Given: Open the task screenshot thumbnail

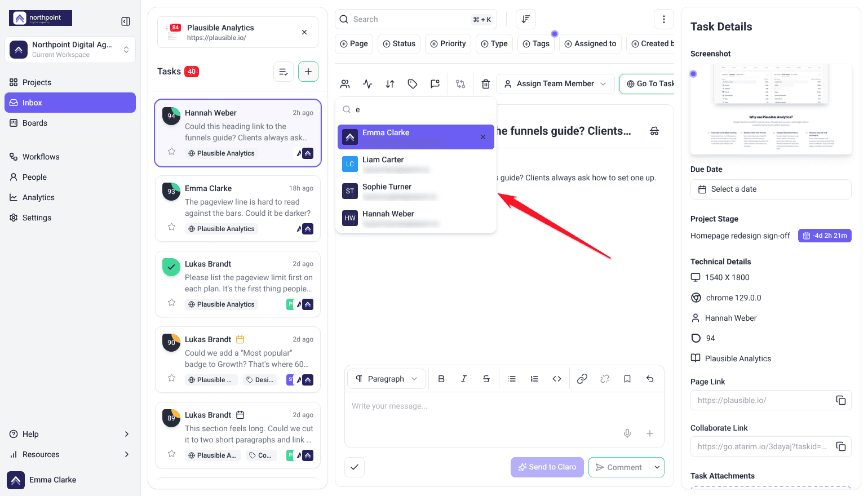Looking at the screenshot, I should pos(771,109).
